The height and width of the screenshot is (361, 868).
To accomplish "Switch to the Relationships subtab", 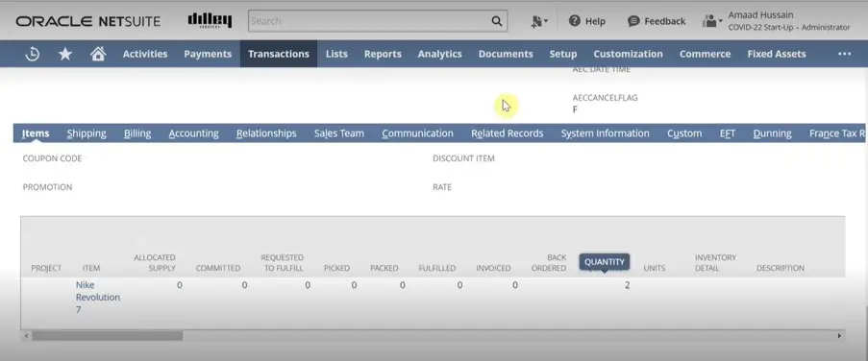I will click(x=266, y=133).
